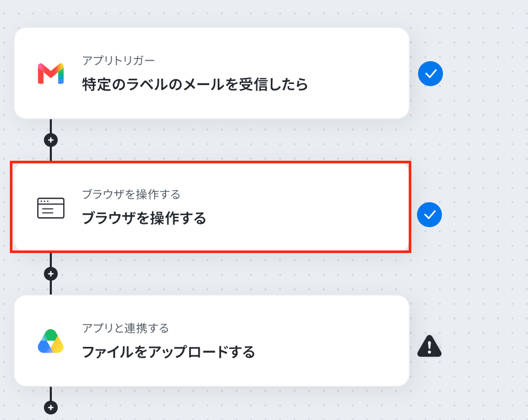Click the アプリトリガー label text
Image resolution: width=528 pixels, height=420 pixels.
click(x=118, y=61)
